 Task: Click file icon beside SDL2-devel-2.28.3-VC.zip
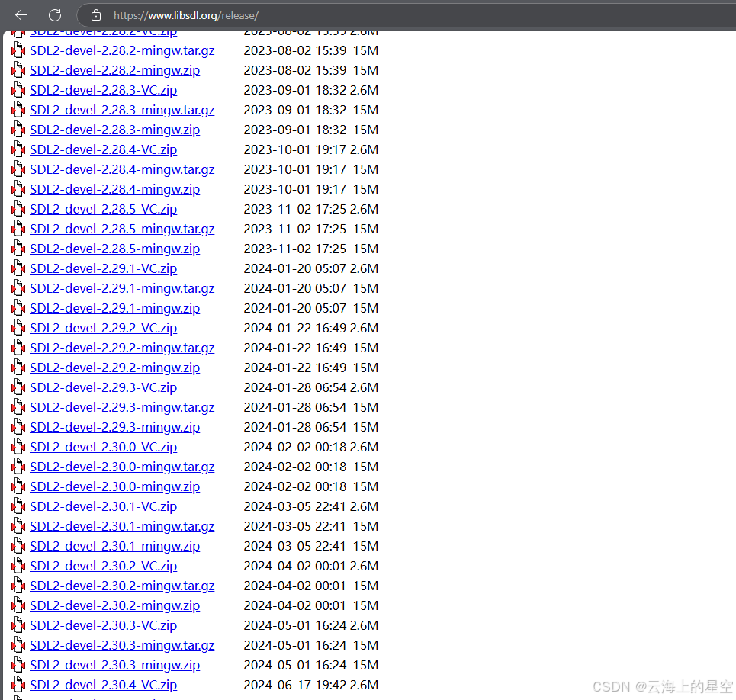[x=18, y=89]
